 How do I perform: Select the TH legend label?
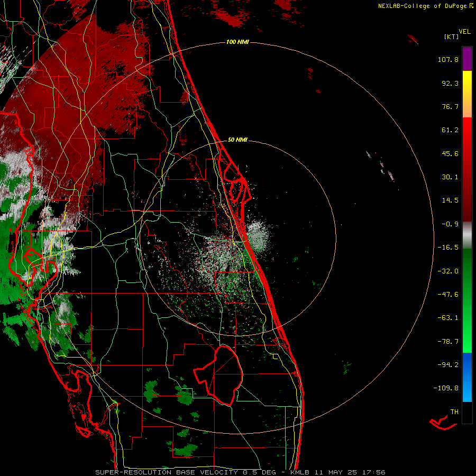(454, 412)
